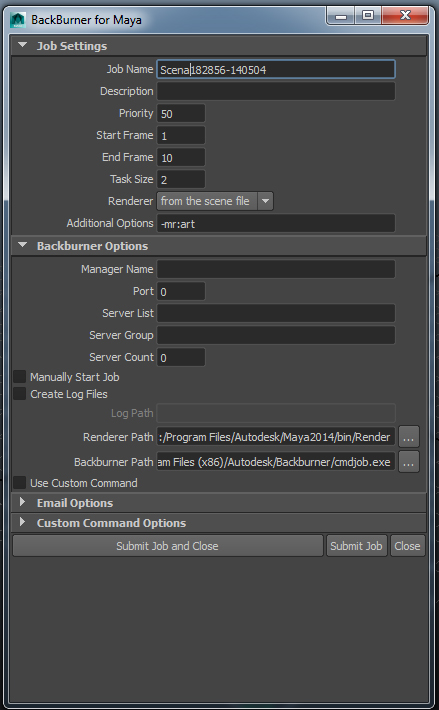Expand the Custom Command Options section
The height and width of the screenshot is (710, 439).
[x=22, y=522]
